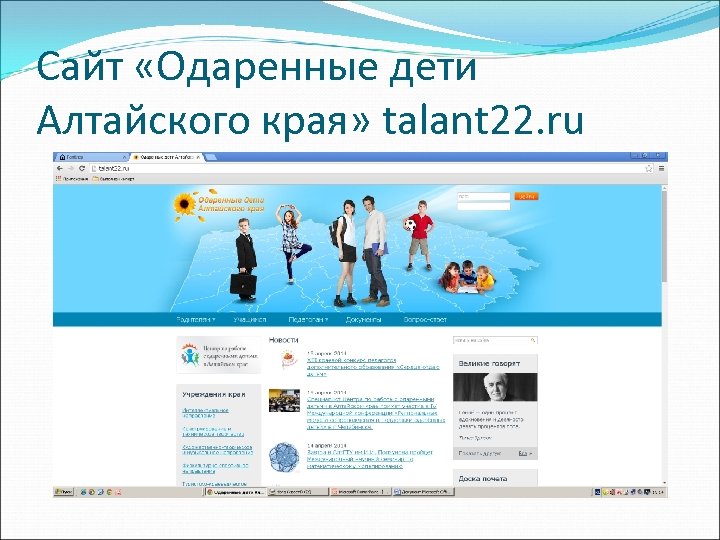Open the Apps shortcut in bookmarks bar
The image size is (720, 540).
click(72, 179)
